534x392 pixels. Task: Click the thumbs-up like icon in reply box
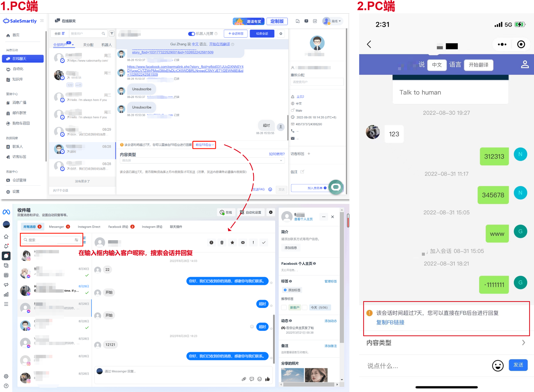pos(267,379)
